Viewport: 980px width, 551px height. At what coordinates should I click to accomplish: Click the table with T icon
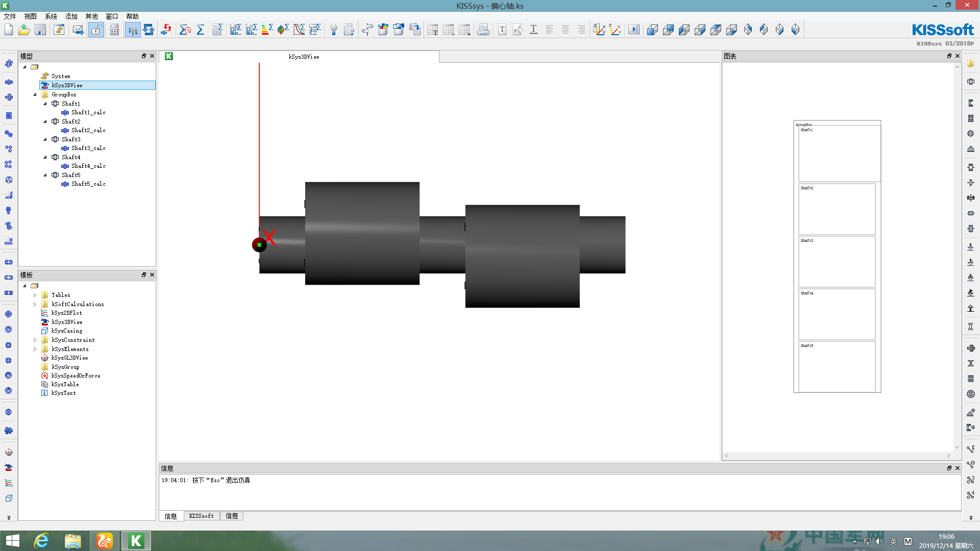[432, 30]
